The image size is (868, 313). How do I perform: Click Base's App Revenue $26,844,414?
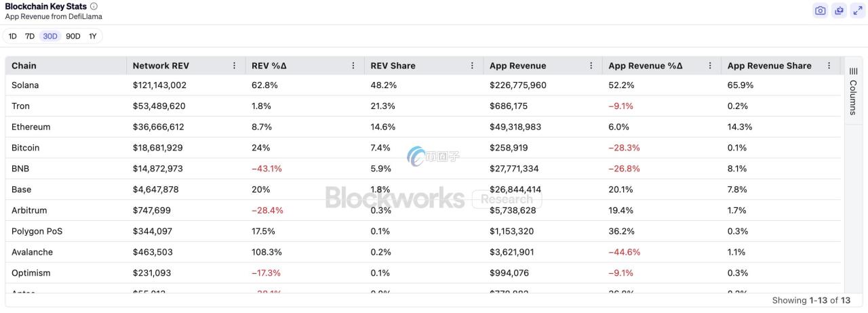pyautogui.click(x=515, y=190)
